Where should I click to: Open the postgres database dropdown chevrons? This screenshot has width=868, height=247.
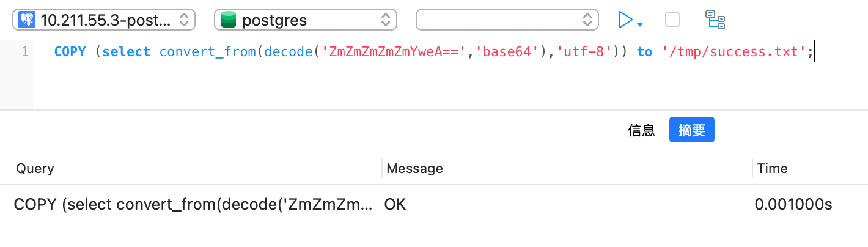pos(386,20)
